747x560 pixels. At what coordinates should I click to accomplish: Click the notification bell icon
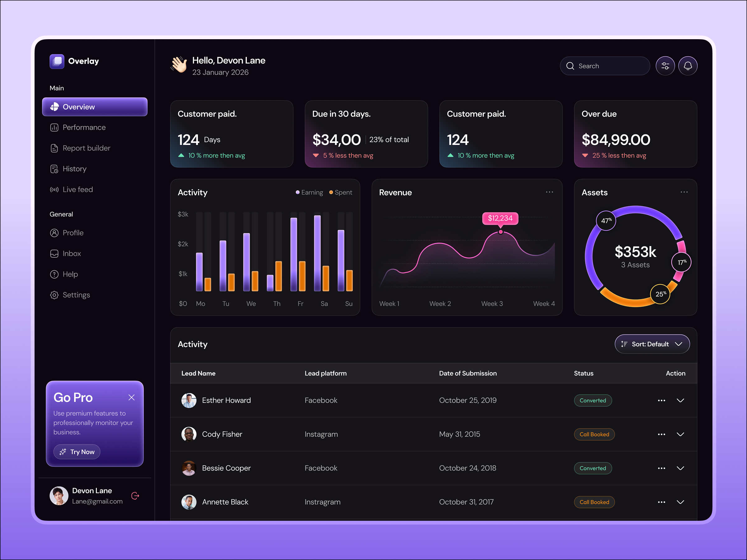pos(688,65)
